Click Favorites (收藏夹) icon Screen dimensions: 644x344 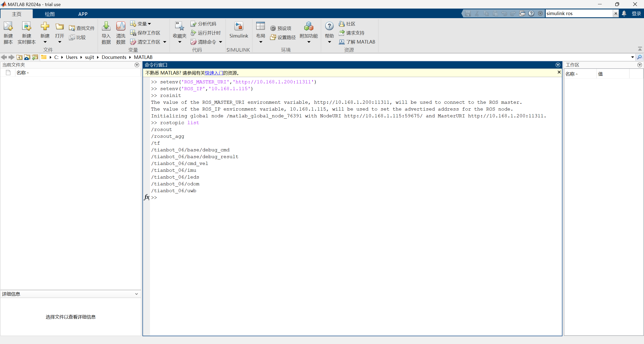[x=179, y=26]
